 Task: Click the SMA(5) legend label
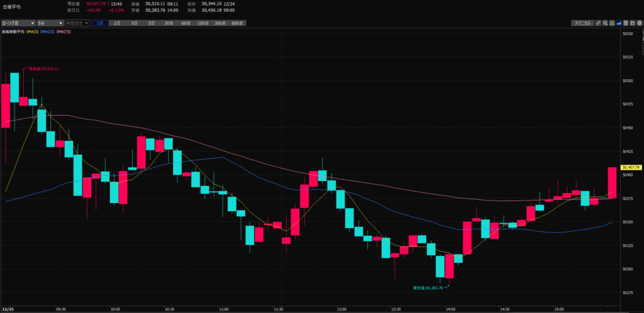pyautogui.click(x=33, y=31)
